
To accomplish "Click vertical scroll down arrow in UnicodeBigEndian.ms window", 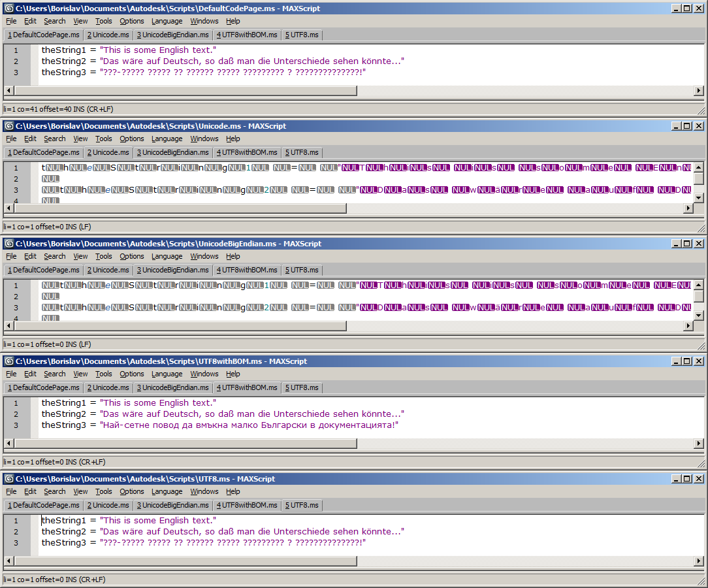I will (x=698, y=315).
